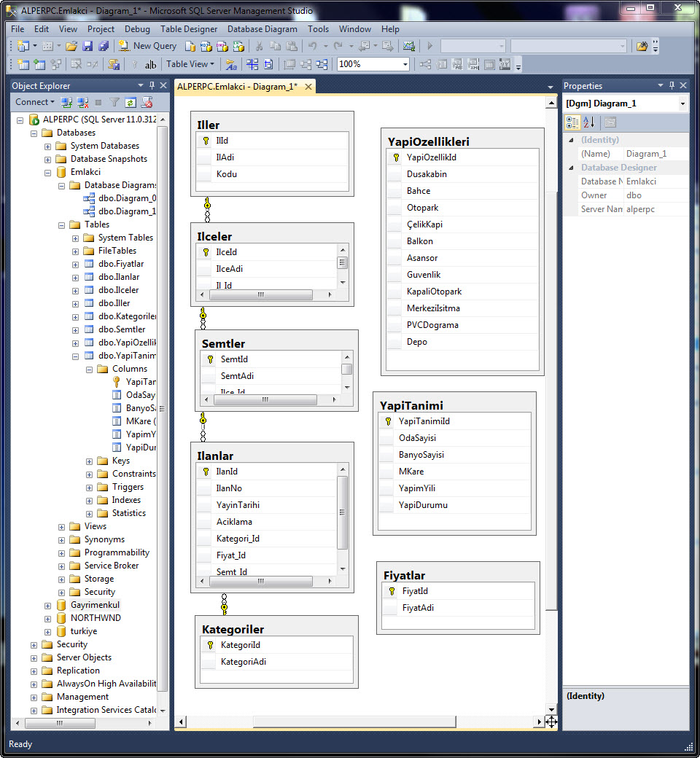Select dbo.Diagram_0 in Object Explorer
Screen dimensions: 700x758
(x=127, y=198)
